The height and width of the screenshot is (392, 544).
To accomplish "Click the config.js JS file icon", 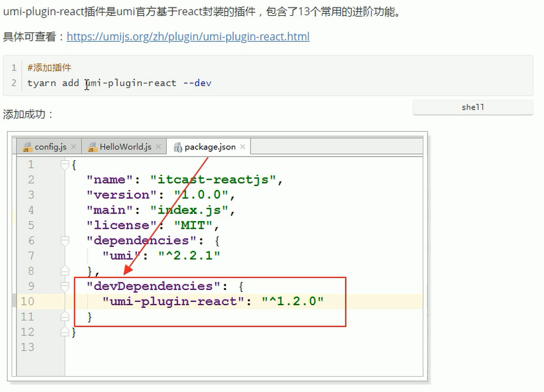I will 27,148.
